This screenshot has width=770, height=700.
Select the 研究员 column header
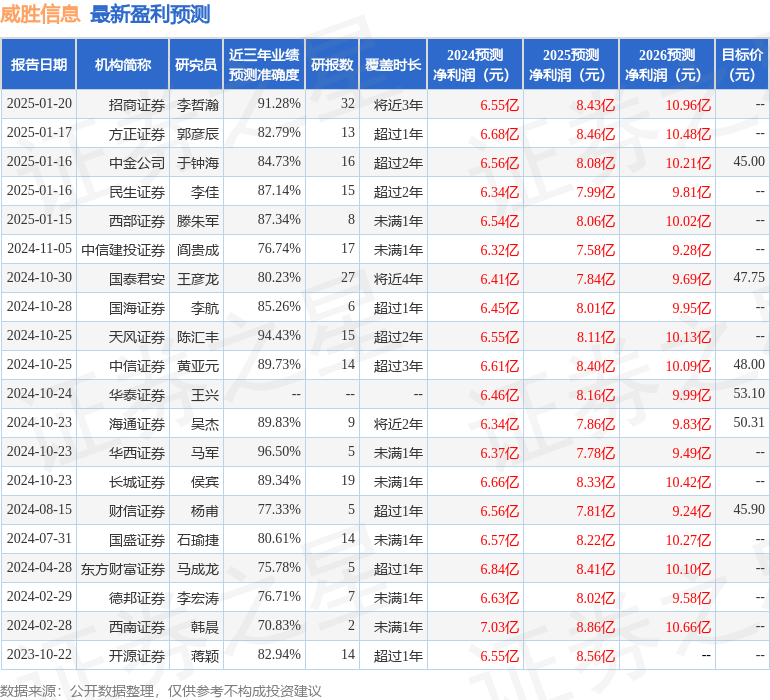click(196, 65)
